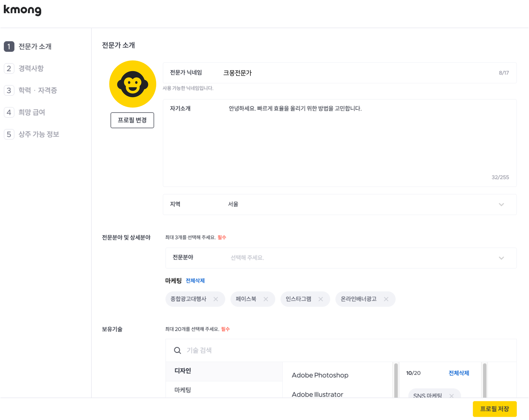Remove the SNS 마케팅 skill chip

click(451, 396)
